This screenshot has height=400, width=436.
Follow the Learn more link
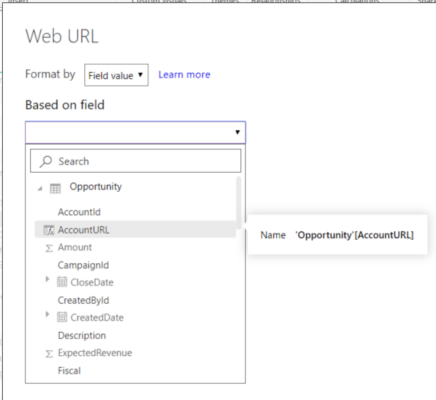click(184, 75)
